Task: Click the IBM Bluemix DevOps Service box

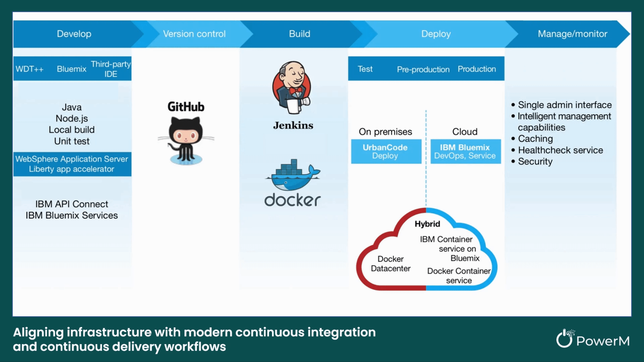Action: (x=465, y=152)
